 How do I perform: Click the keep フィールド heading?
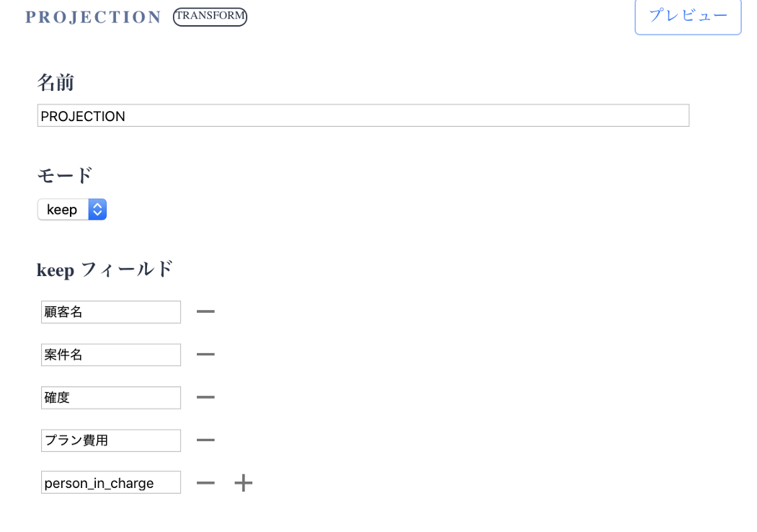pyautogui.click(x=105, y=270)
